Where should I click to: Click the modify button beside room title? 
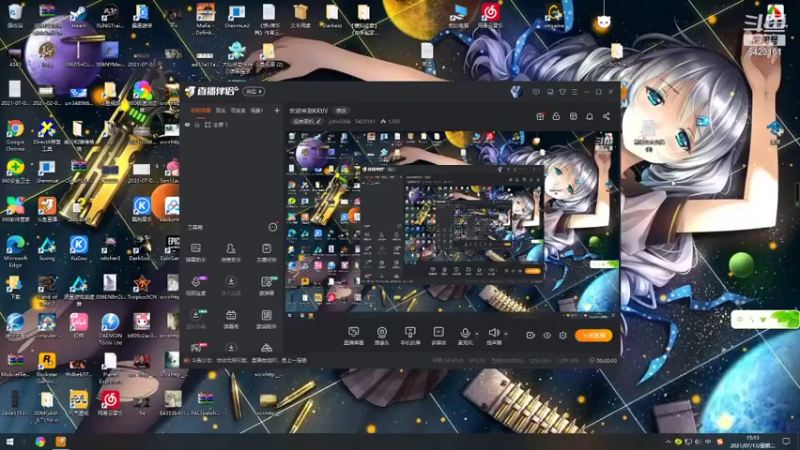pyautogui.click(x=341, y=111)
